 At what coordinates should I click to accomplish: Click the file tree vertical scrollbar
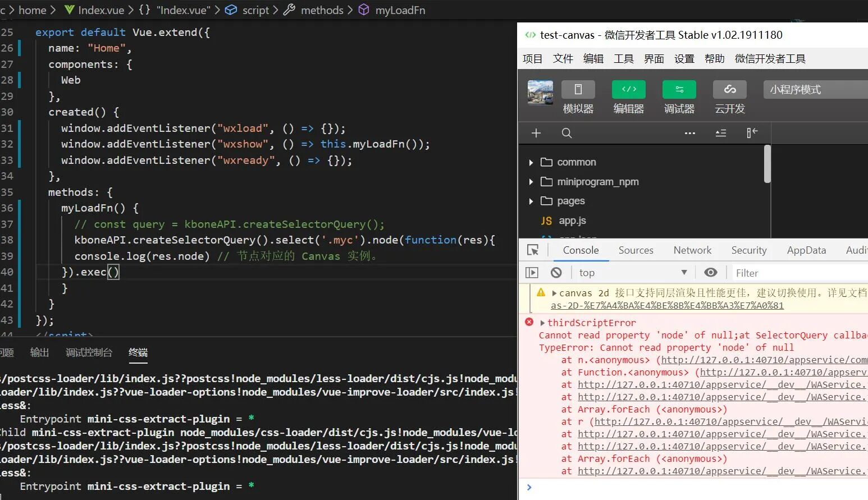point(768,164)
